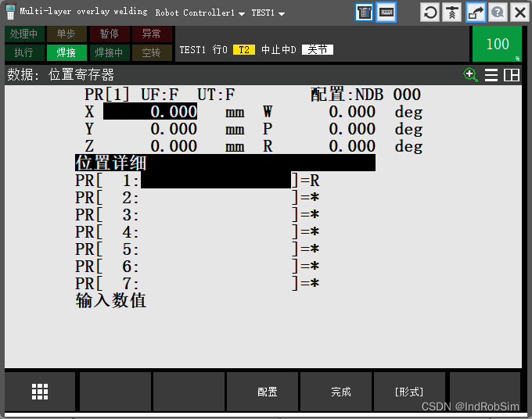Click the TEST1 行0 status text

pyautogui.click(x=203, y=50)
